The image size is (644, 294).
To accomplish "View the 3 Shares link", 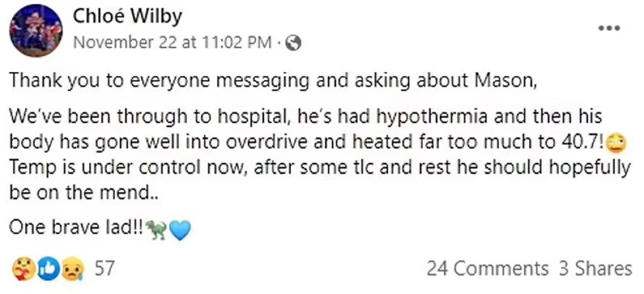I will point(596,269).
